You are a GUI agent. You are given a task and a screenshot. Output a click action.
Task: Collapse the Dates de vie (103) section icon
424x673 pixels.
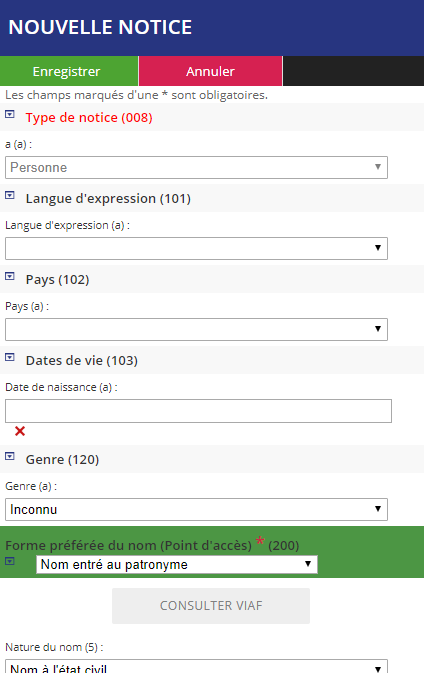coord(9,357)
